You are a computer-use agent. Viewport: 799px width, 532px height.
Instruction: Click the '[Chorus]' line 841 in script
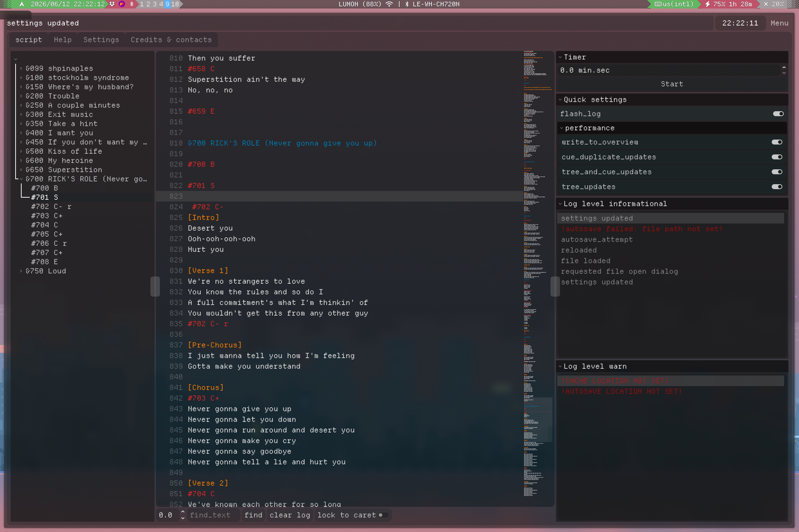(206, 387)
